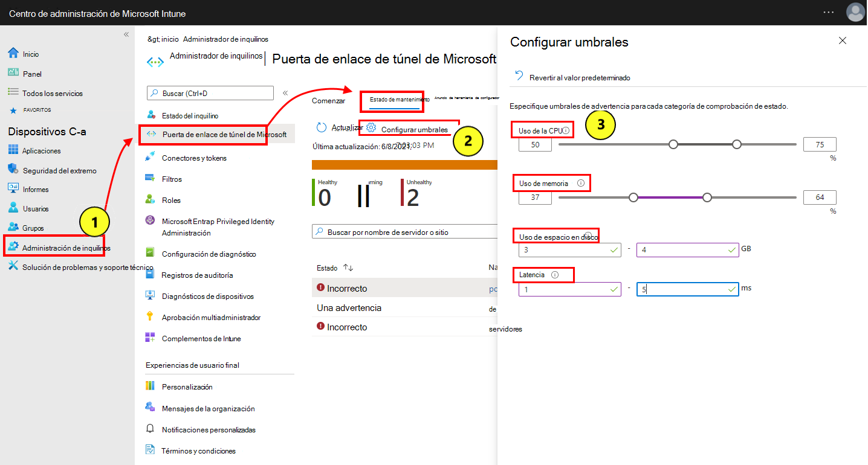Click CPU upper value field showing 75

pyautogui.click(x=820, y=144)
